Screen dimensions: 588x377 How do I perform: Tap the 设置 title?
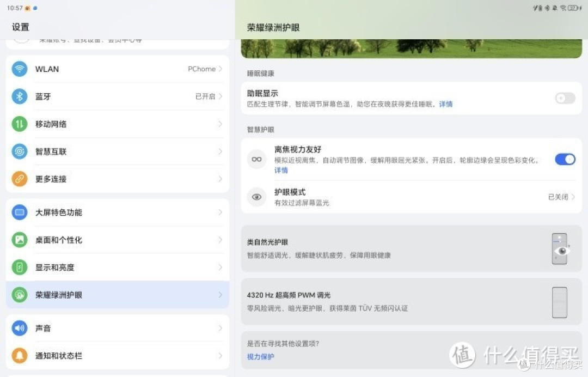(21, 27)
